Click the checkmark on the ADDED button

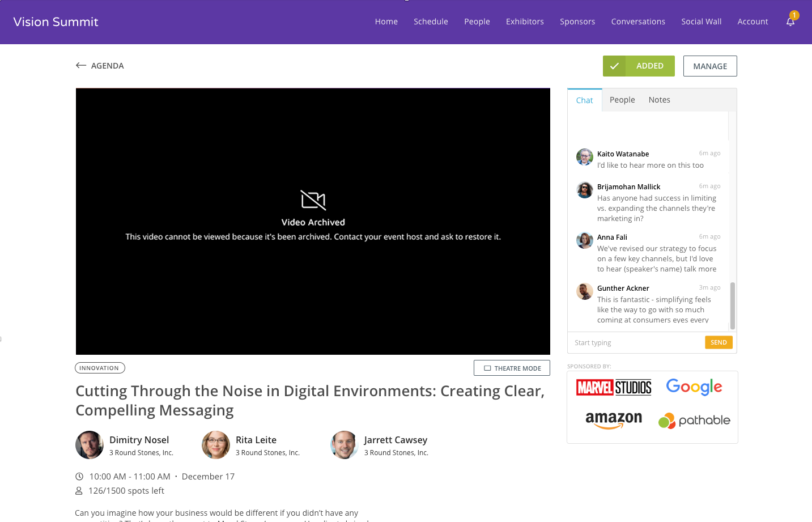coord(614,66)
